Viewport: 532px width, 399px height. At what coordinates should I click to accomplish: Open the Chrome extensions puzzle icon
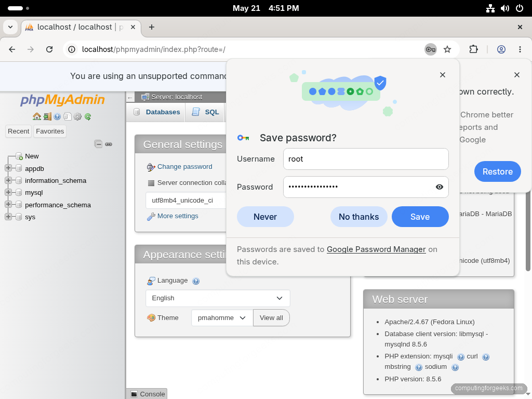473,49
